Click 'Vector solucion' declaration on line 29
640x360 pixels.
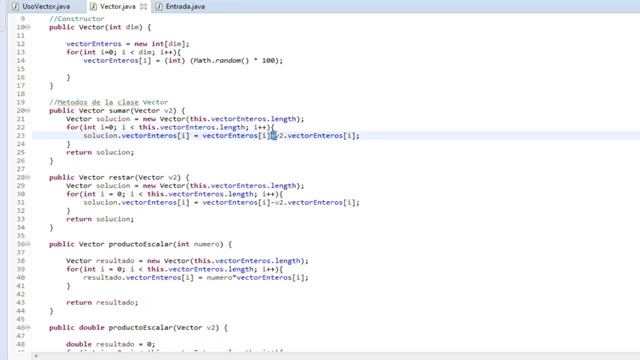pos(185,186)
